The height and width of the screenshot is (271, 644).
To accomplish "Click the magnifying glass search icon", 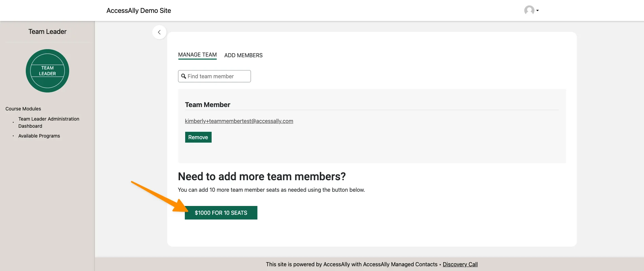I will point(183,76).
